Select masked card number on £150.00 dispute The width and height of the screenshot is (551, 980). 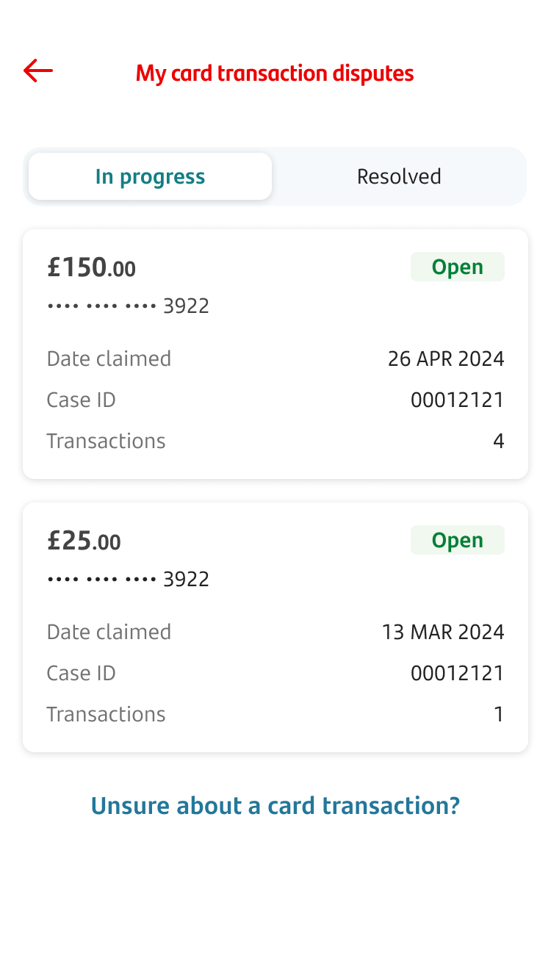[x=129, y=306]
